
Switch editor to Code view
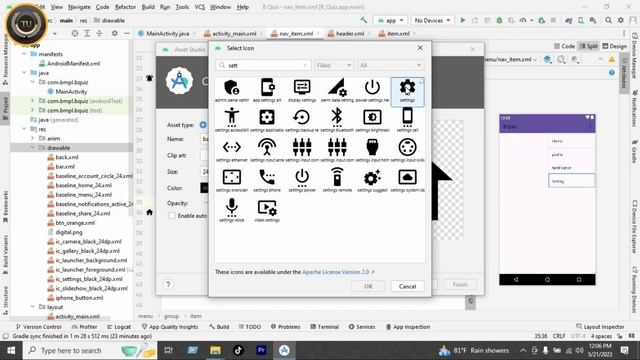coord(564,46)
